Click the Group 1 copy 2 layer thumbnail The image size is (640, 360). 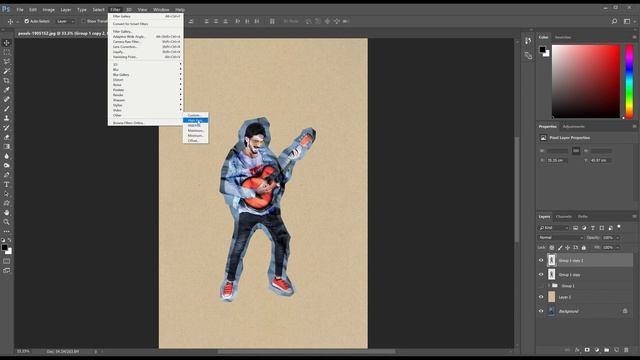point(551,260)
